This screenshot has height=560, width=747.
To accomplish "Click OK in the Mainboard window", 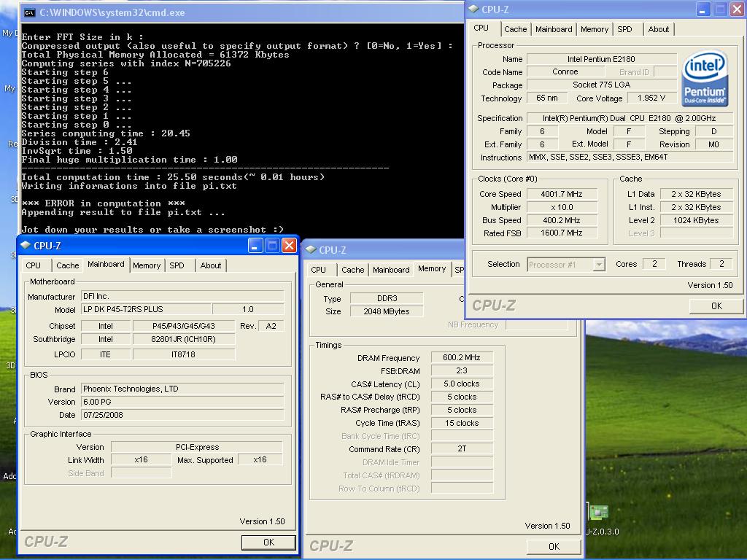I will point(268,542).
